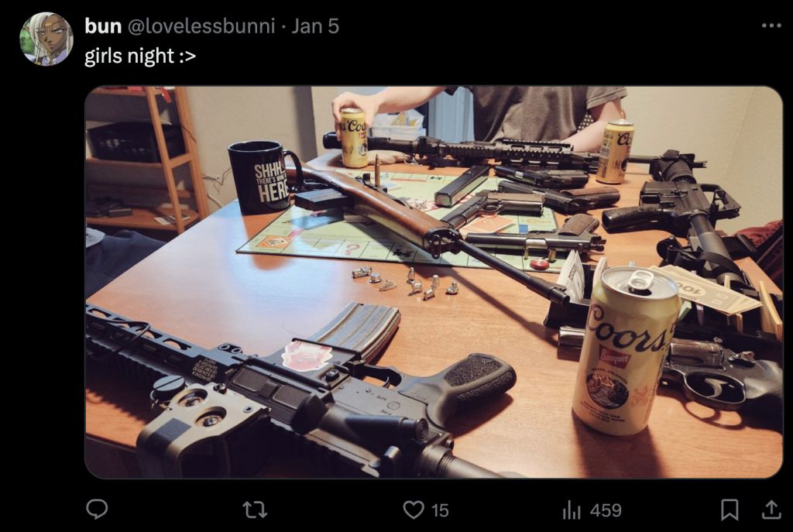Open the Jan 5 timestamp permalink
This screenshot has height=532, width=793.
315,26
